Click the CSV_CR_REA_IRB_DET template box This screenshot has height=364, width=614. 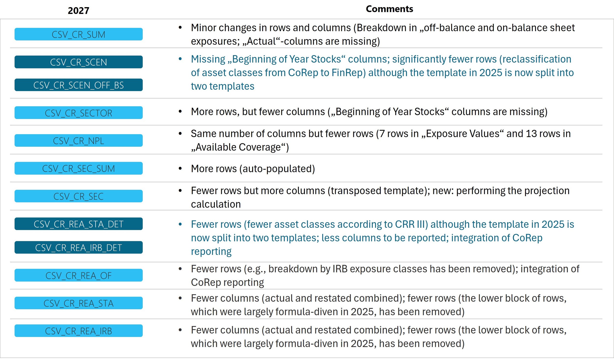point(79,247)
